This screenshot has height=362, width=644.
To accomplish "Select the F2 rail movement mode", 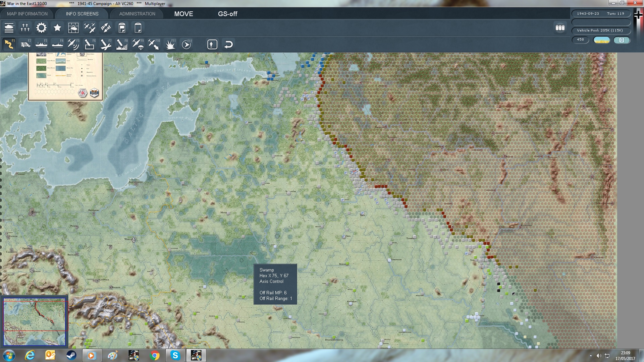I will pyautogui.click(x=25, y=44).
